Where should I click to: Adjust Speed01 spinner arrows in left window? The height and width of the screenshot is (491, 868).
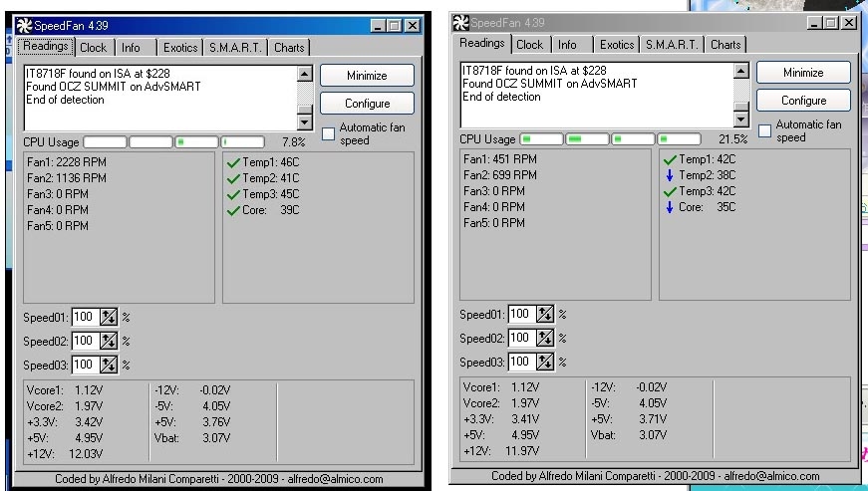coord(109,317)
